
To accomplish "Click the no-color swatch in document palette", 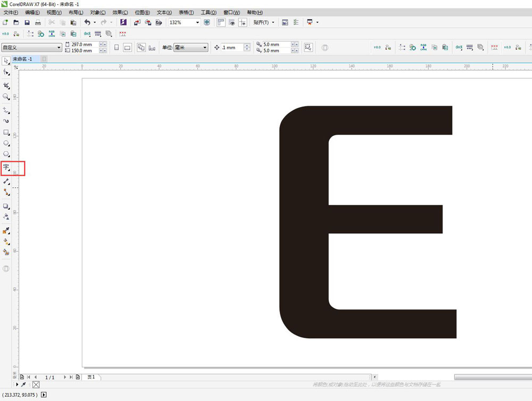I will pos(36,384).
